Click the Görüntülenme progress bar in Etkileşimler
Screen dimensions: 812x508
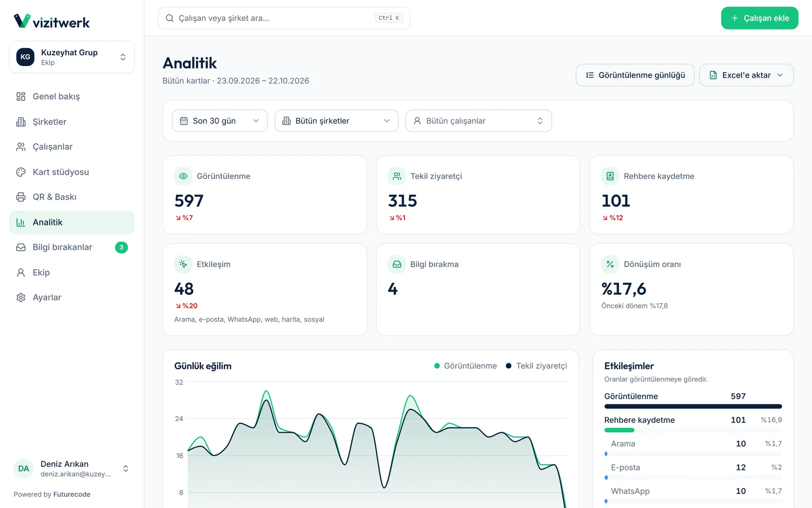693,406
